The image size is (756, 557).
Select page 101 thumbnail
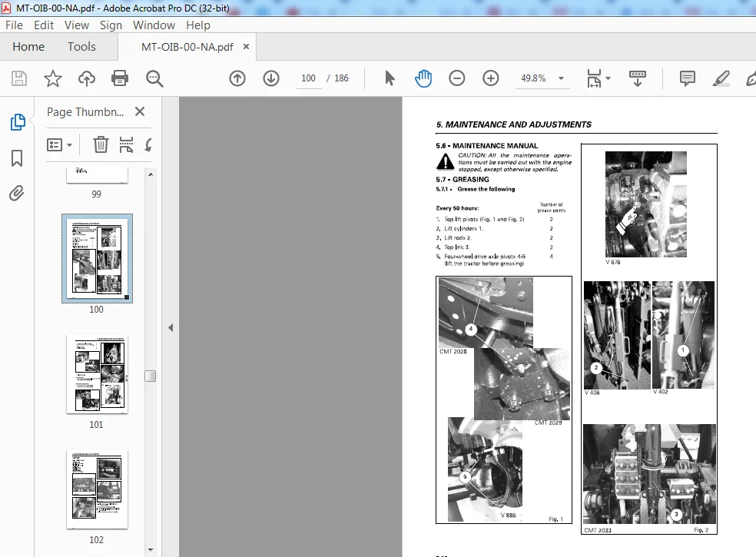click(97, 373)
